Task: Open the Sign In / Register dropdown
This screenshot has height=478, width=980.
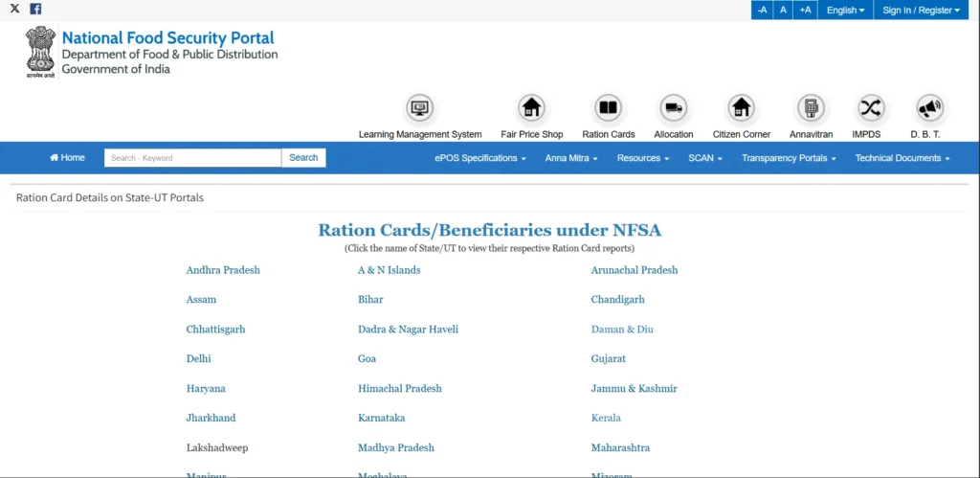Action: pyautogui.click(x=921, y=10)
